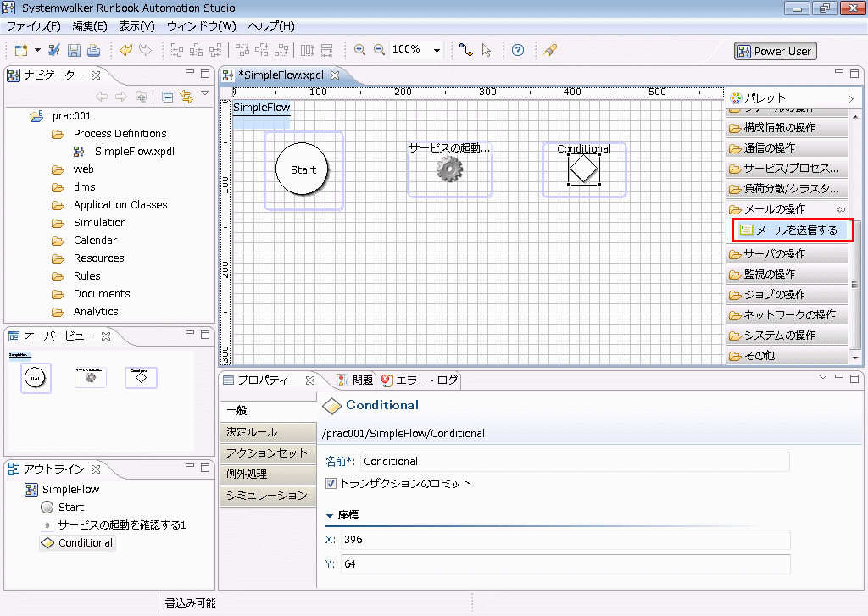Click the Power User perspective button
Screen dimensions: 868x616
pos(775,52)
